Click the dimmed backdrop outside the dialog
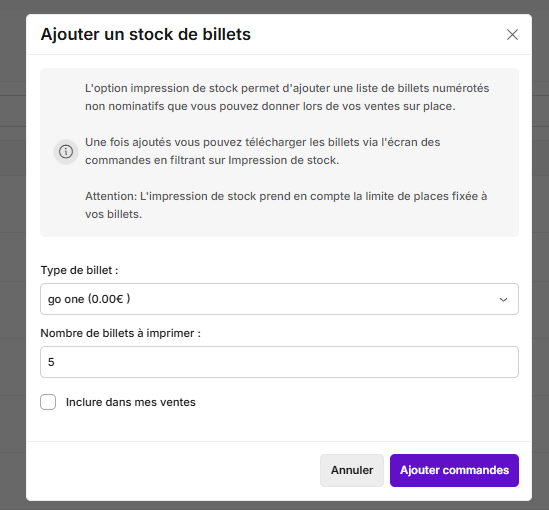549x510 pixels. click(x=13, y=245)
